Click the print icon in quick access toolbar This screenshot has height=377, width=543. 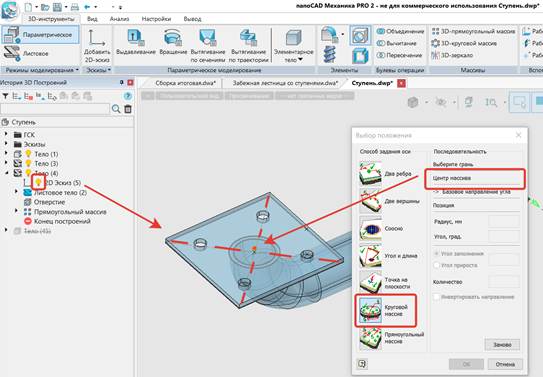click(x=74, y=7)
